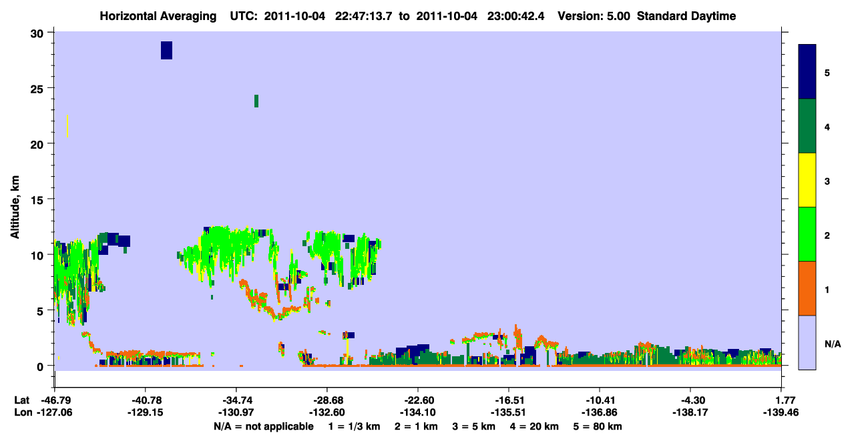868x445 pixels.
Task: Click the '4 = 20 km' legend text
Action: pyautogui.click(x=535, y=426)
